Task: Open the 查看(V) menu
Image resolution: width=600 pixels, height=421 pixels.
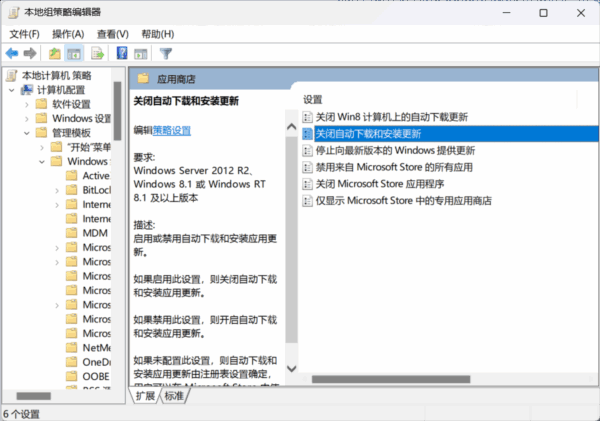Action: coord(112,34)
